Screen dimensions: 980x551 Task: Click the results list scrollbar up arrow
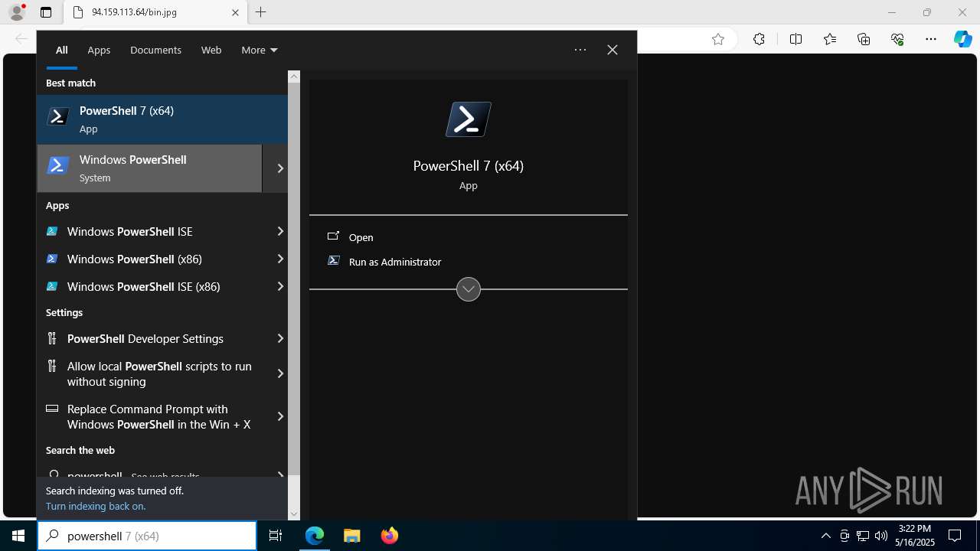coord(294,77)
